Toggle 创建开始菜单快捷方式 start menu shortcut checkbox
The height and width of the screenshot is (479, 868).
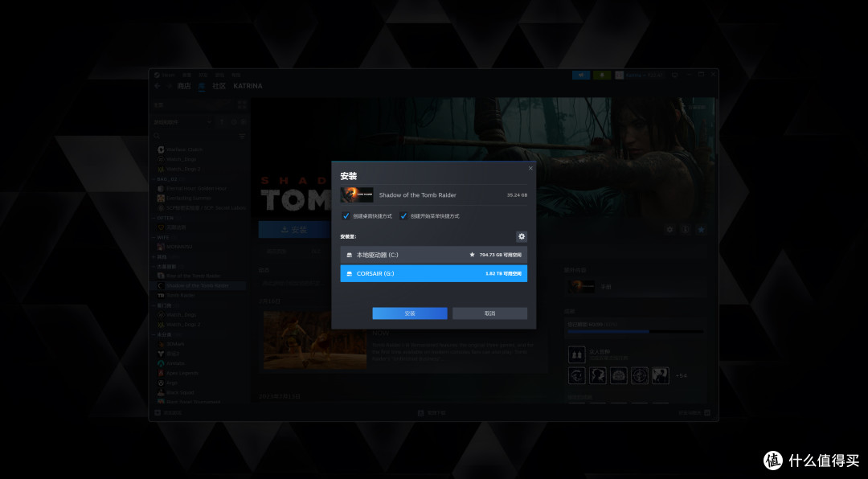[x=403, y=216]
